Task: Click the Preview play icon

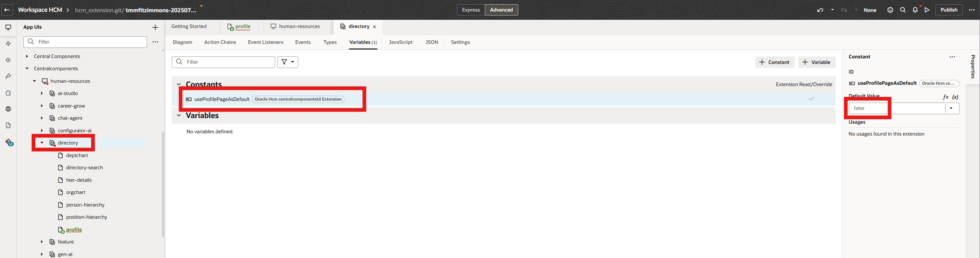Action: point(927,10)
